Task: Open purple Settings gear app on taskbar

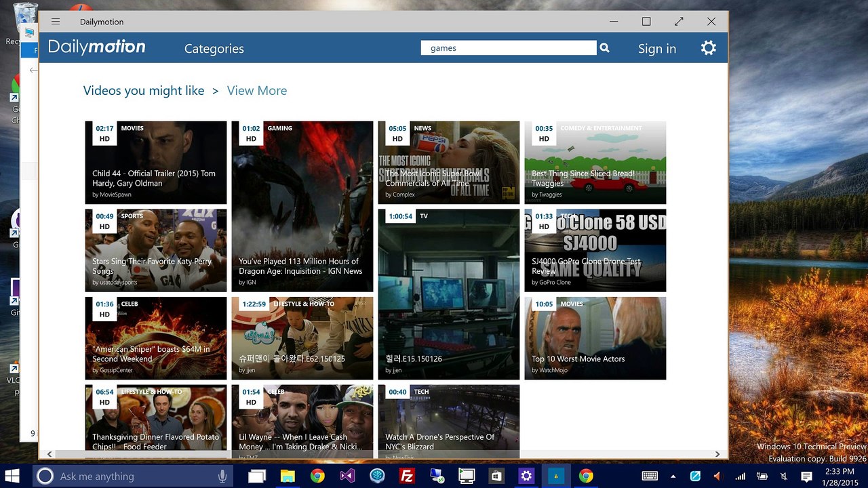Action: [526, 476]
